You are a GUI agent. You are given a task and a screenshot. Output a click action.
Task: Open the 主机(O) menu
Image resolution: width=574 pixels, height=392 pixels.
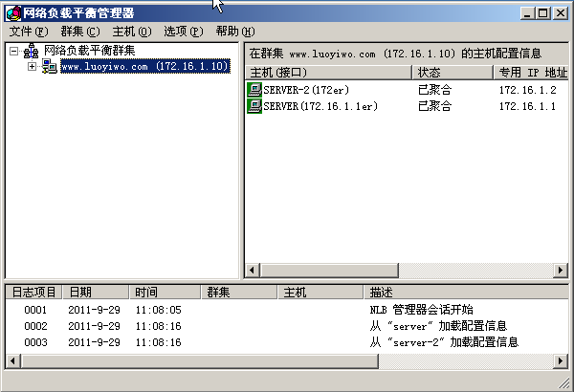click(132, 32)
